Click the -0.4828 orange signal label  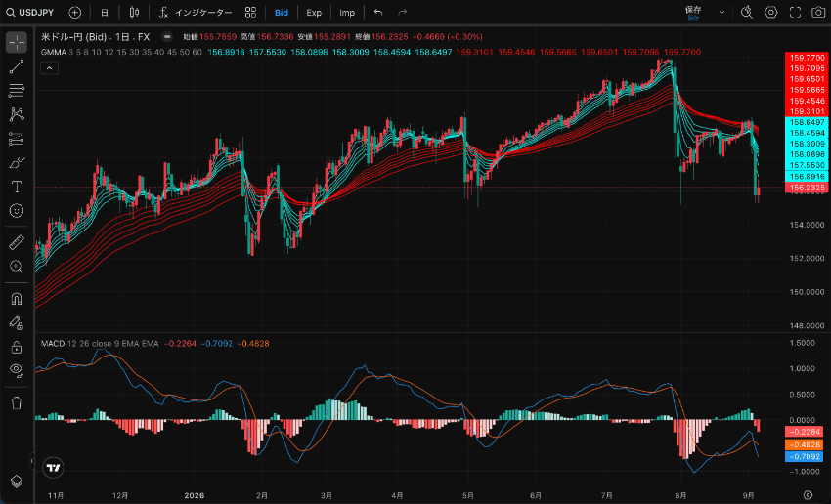804,444
